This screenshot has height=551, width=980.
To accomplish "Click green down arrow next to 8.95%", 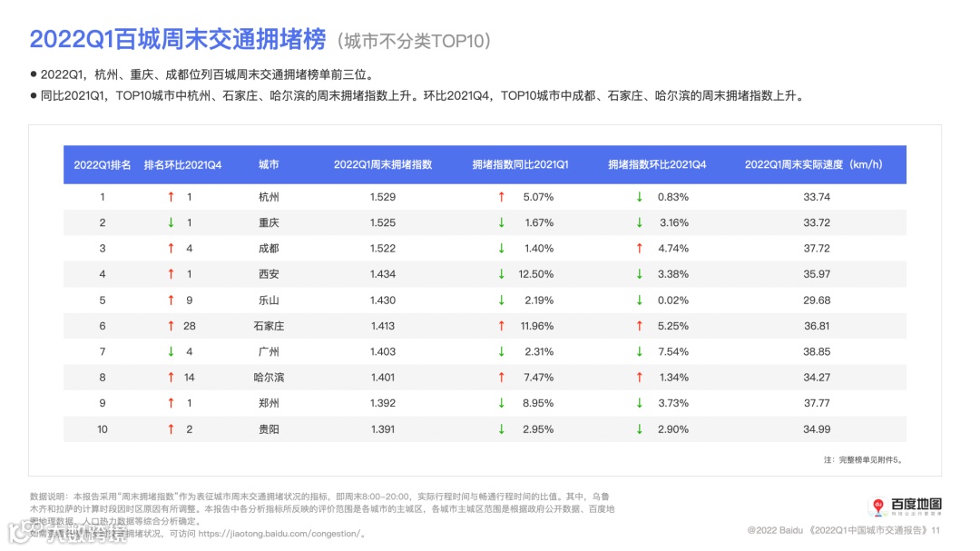I will pyautogui.click(x=501, y=403).
